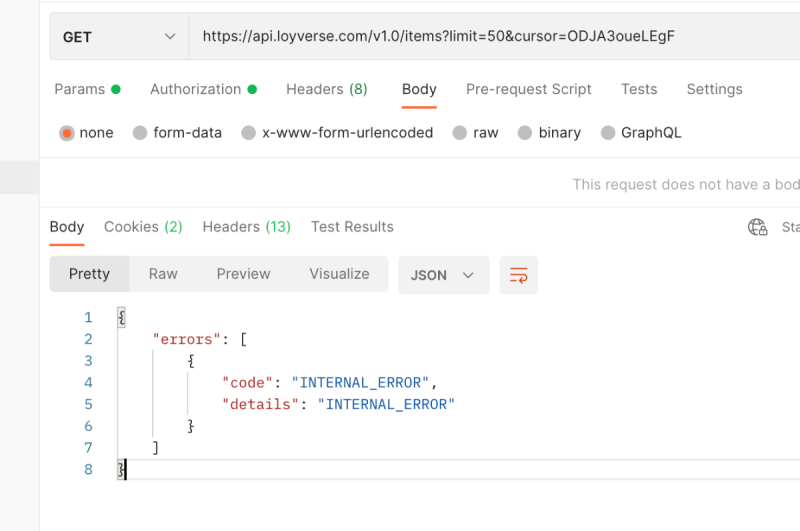Click the globe network icon
800x531 pixels.
[x=758, y=227]
